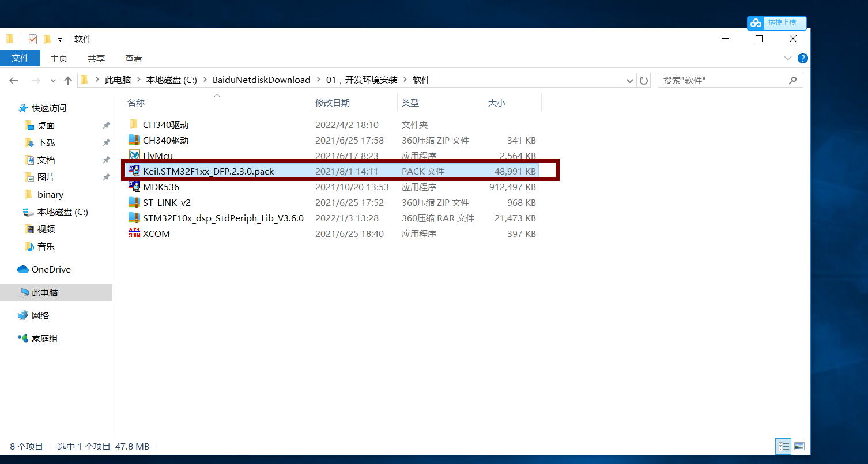Open 本地磁盘 (C:) in navigation pane
Viewport: 868px width, 464px height.
pyautogui.click(x=62, y=212)
